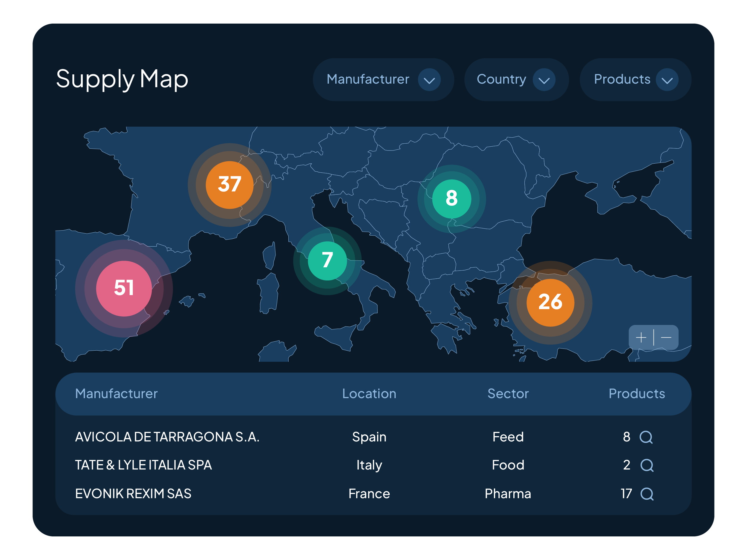This screenshot has width=747, height=560.
Task: Select the green 8 map cluster marker
Action: (x=451, y=199)
